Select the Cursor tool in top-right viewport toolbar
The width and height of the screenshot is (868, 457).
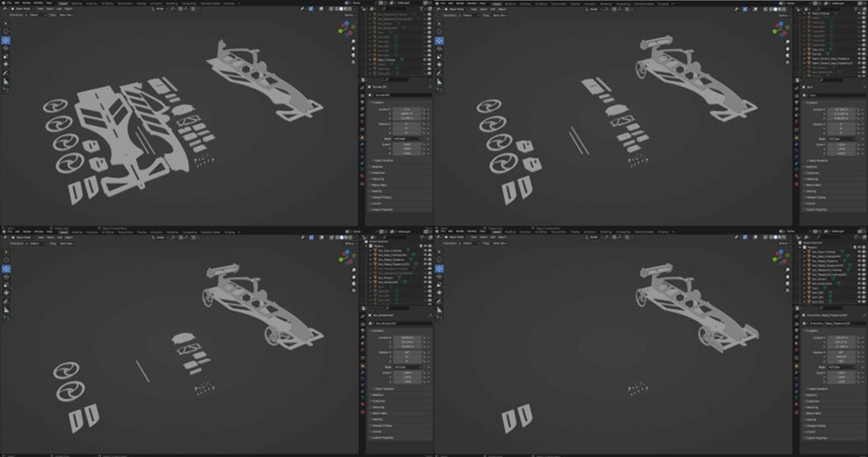coord(439,30)
